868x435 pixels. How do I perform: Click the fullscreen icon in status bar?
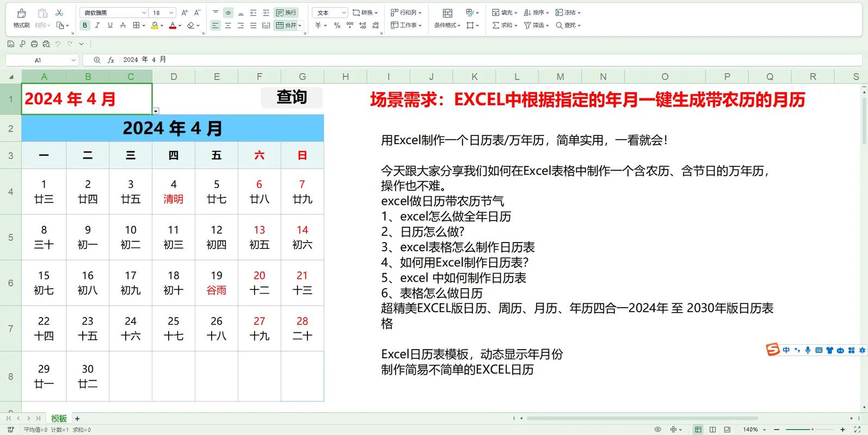tap(857, 430)
